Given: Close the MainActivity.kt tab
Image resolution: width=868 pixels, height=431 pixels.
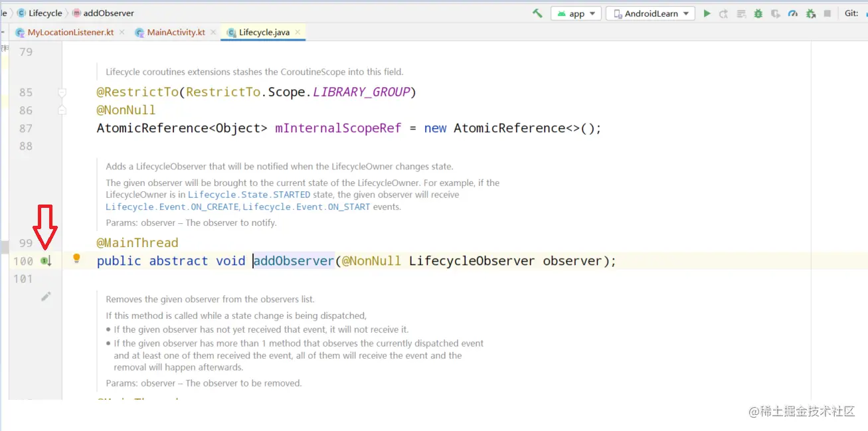Looking at the screenshot, I should tap(213, 32).
